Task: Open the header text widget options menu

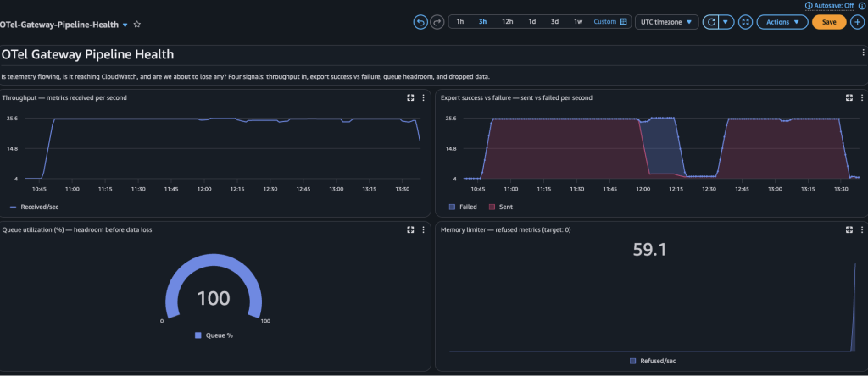Action: (x=863, y=53)
